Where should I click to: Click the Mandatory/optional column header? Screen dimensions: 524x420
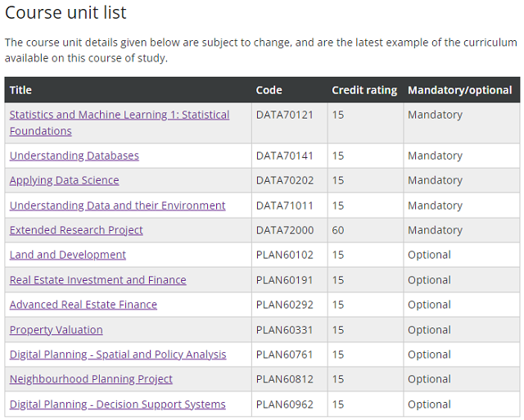click(x=460, y=90)
